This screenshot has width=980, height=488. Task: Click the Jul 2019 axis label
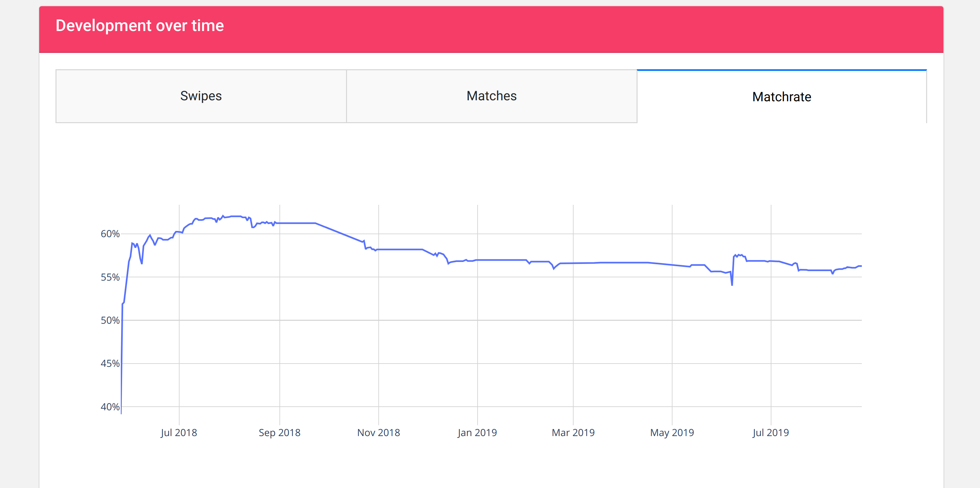click(x=771, y=432)
